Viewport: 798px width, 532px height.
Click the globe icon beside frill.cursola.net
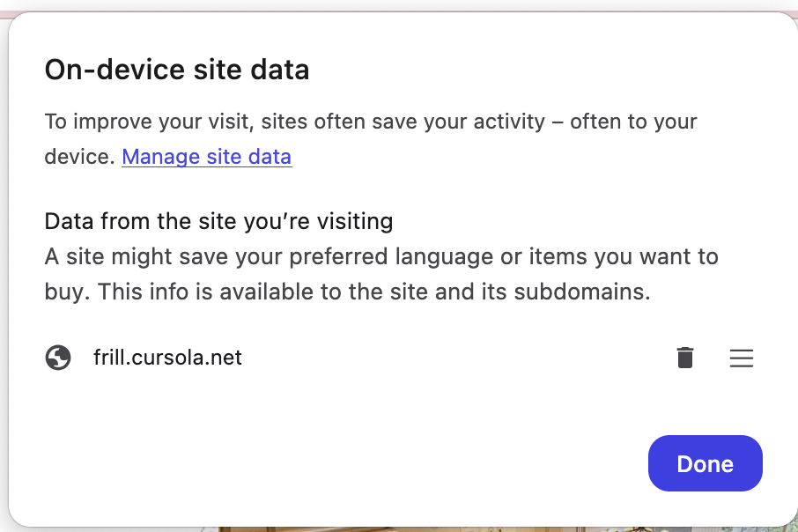[x=58, y=358]
